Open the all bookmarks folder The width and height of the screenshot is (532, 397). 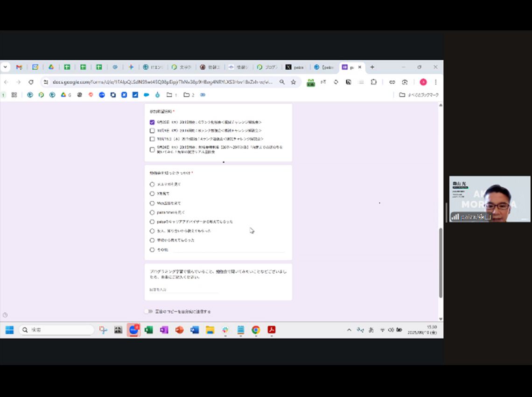click(x=418, y=95)
